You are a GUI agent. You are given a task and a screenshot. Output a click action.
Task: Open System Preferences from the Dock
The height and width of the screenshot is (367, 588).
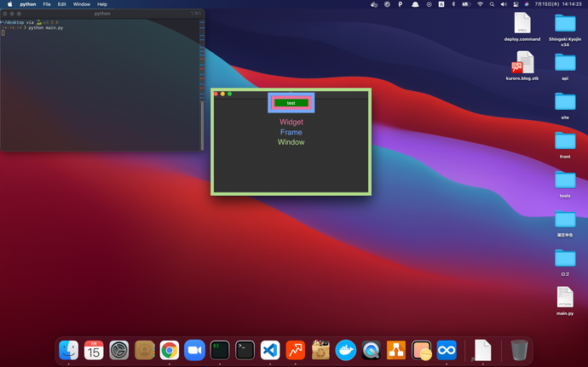[x=118, y=350]
